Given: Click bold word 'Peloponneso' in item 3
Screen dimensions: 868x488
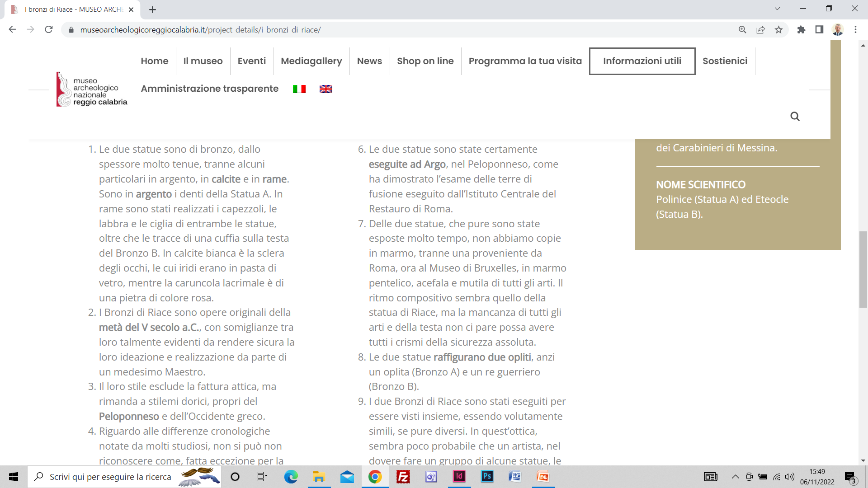Looking at the screenshot, I should [129, 416].
